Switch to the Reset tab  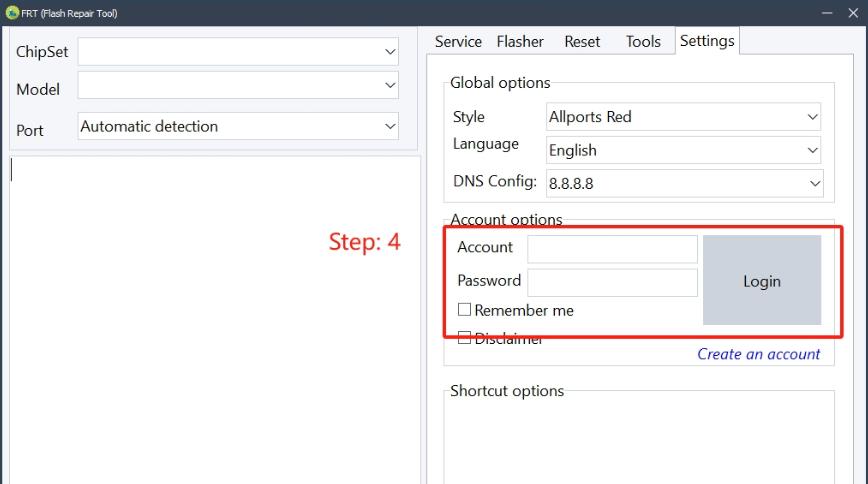click(x=582, y=42)
